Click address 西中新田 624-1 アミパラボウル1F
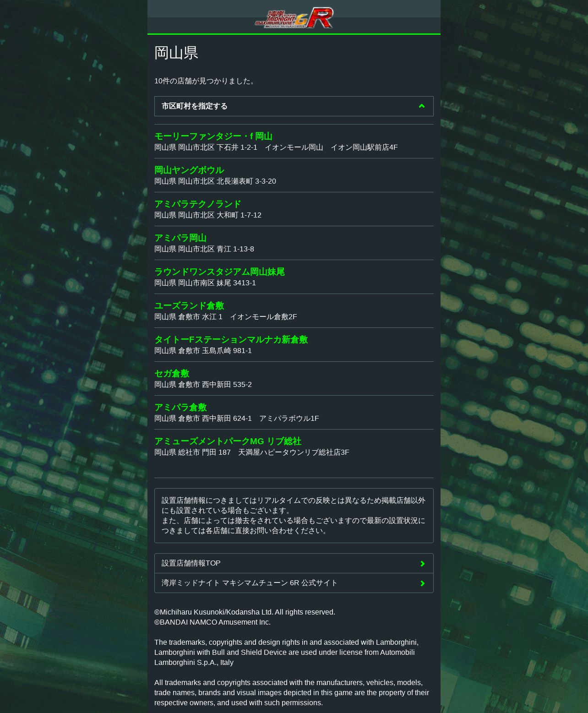 coord(237,419)
